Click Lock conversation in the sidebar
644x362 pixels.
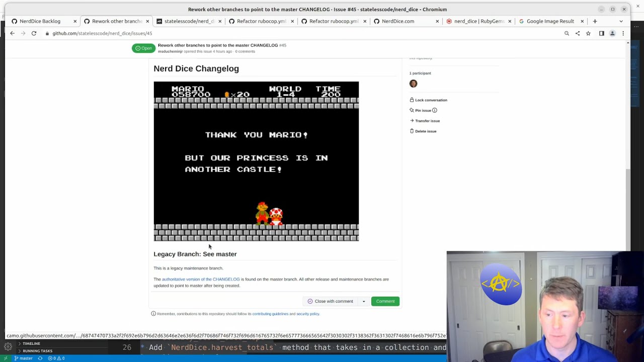pyautogui.click(x=428, y=100)
